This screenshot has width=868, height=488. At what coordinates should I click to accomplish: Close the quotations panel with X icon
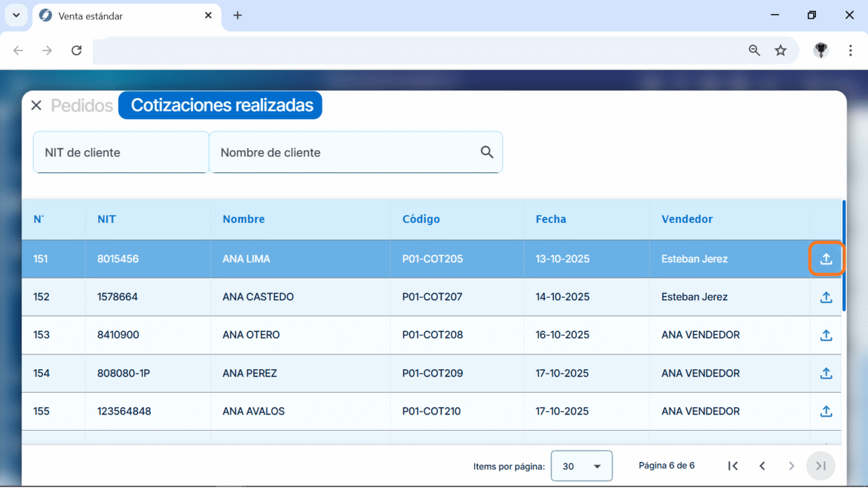[x=37, y=105]
